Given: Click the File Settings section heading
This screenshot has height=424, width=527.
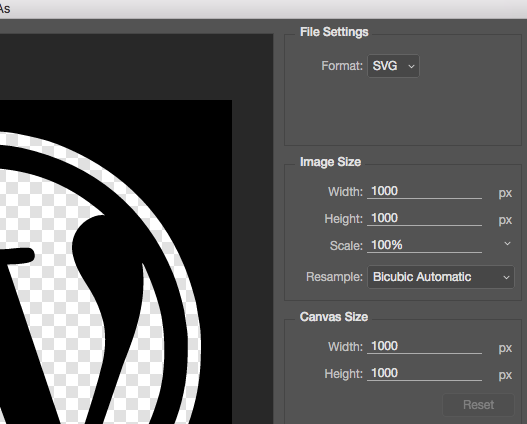Looking at the screenshot, I should point(334,32).
